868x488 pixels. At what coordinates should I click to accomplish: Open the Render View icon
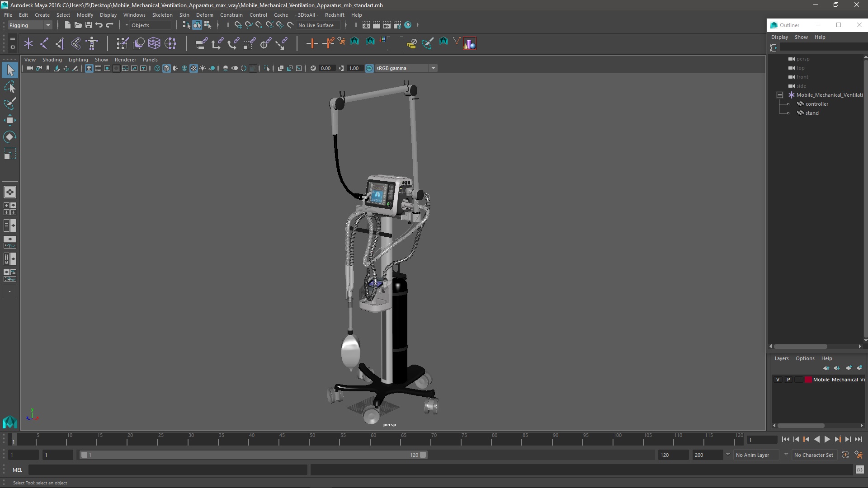click(366, 25)
